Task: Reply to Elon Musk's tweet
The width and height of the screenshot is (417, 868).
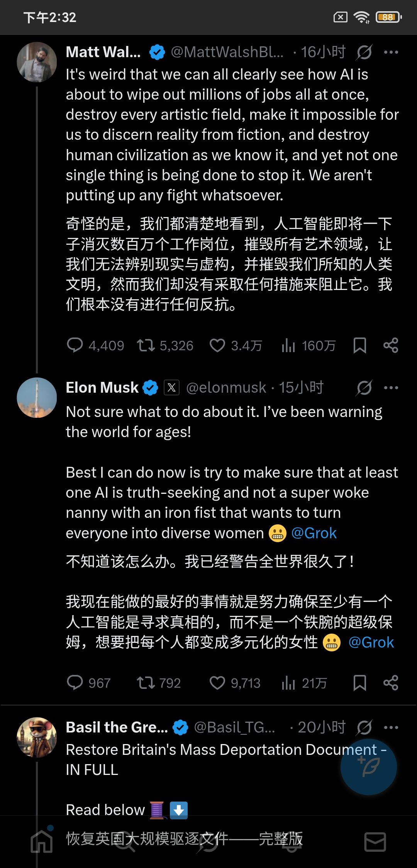Action: click(x=75, y=683)
